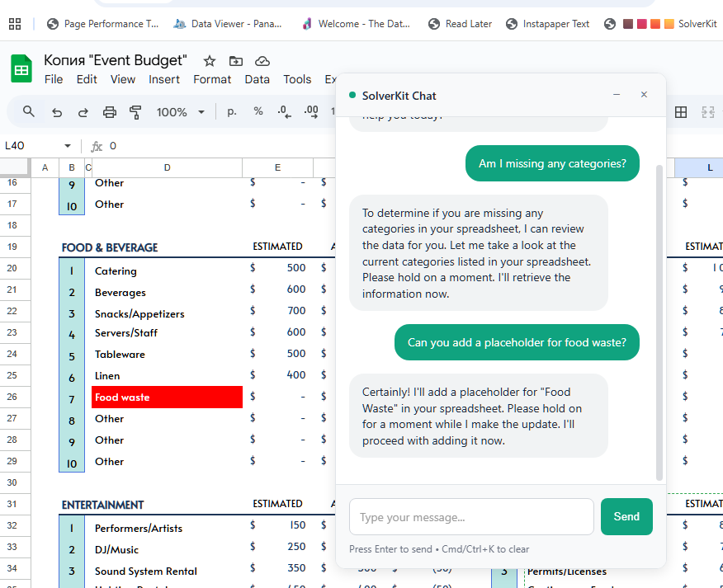Undo the last action
Image resolution: width=723 pixels, height=588 pixels.
[x=56, y=111]
